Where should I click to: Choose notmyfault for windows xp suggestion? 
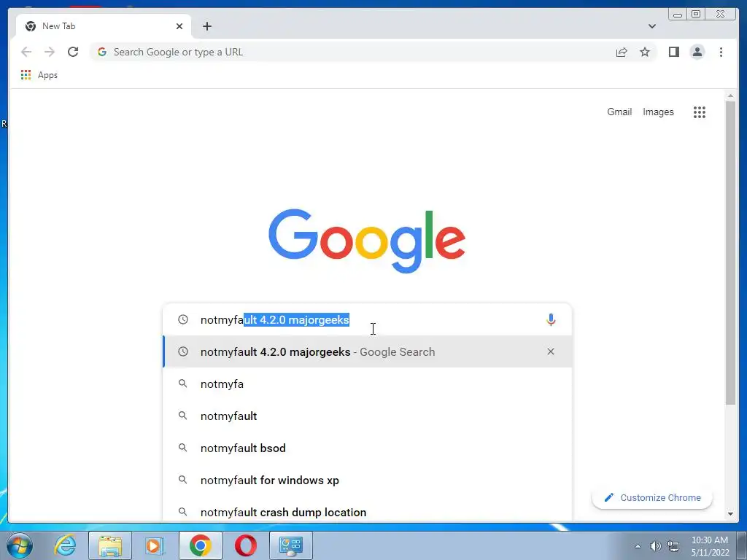(368, 480)
